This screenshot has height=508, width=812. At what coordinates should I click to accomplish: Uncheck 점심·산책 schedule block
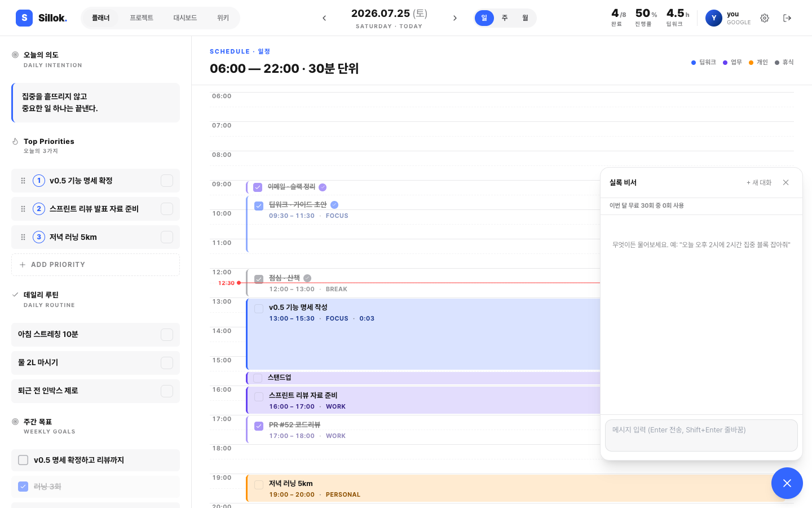tap(259, 279)
